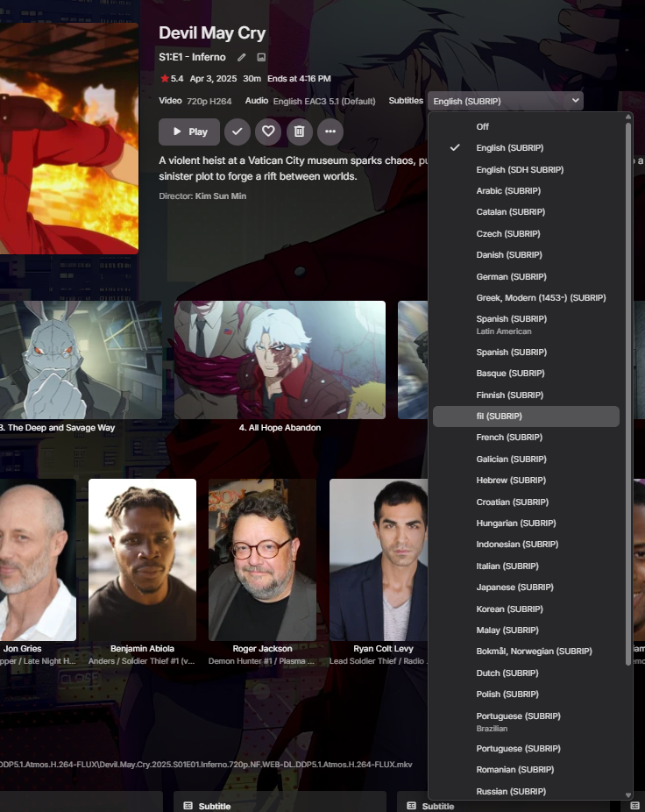Choose Basque (SUBRIP) subtitles
Image resolution: width=645 pixels, height=812 pixels.
click(x=526, y=374)
